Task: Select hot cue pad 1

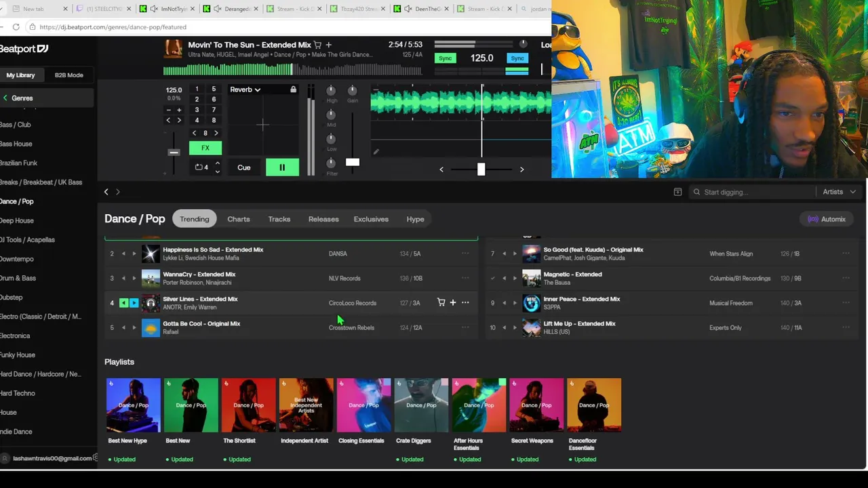Action: pos(197,89)
